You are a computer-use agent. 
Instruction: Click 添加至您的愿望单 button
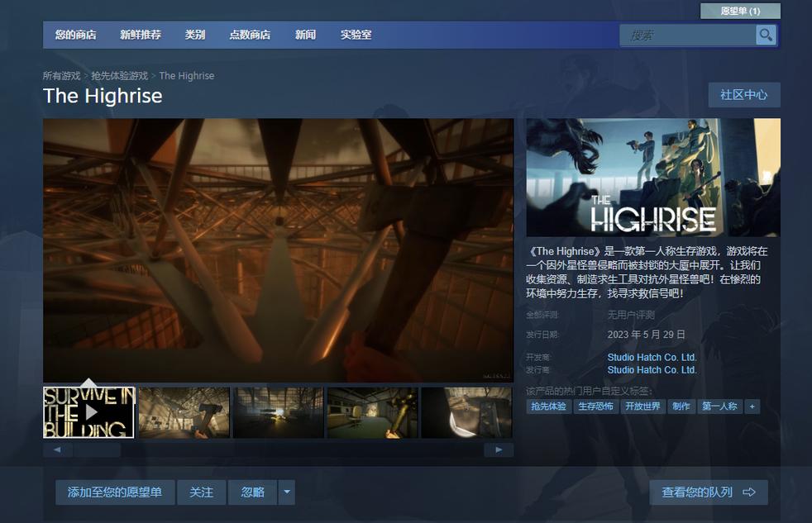point(115,492)
